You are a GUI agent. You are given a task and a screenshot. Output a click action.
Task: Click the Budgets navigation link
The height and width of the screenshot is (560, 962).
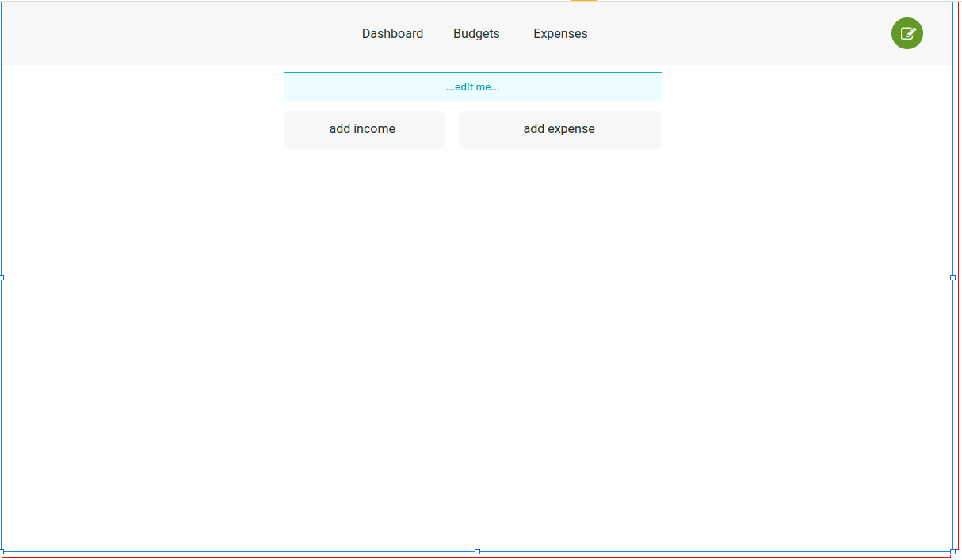[x=476, y=33]
